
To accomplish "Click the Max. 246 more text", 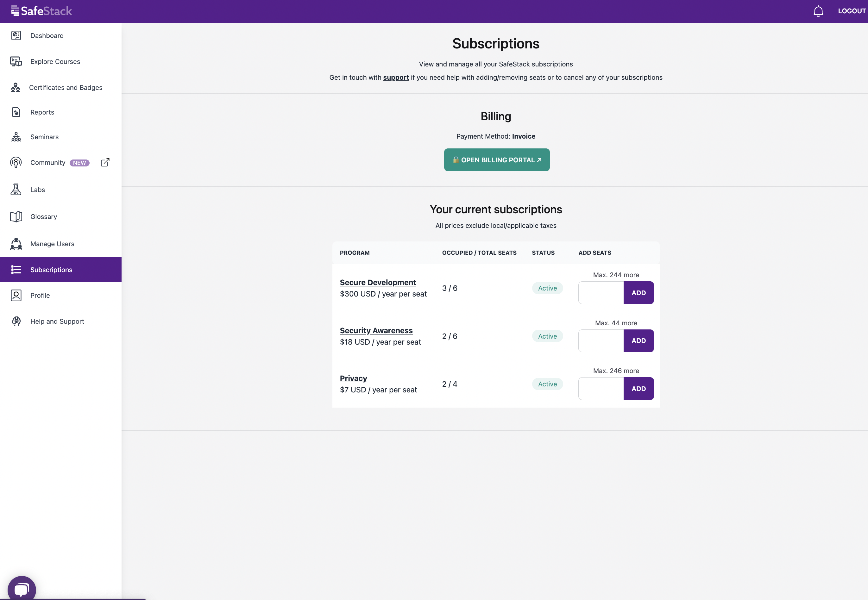I will (616, 371).
